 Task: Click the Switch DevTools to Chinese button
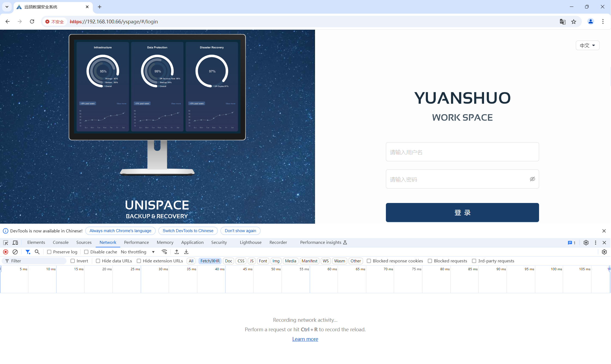pyautogui.click(x=188, y=231)
